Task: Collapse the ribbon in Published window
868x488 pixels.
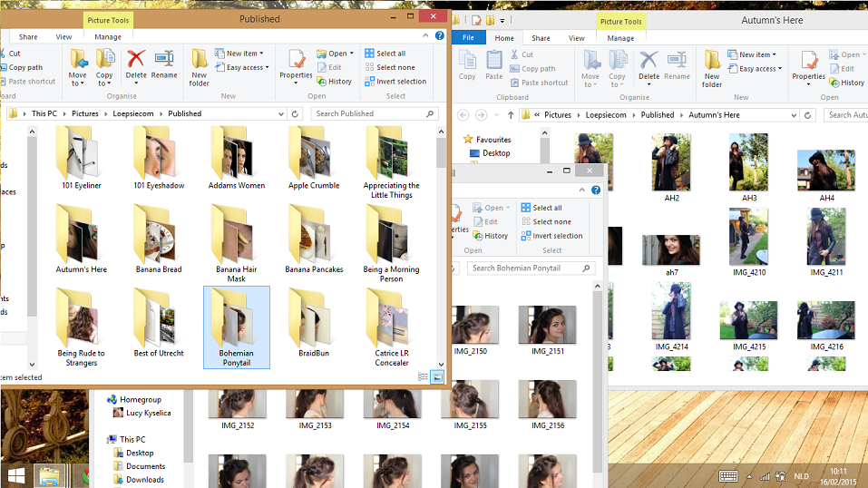Action: tap(425, 35)
